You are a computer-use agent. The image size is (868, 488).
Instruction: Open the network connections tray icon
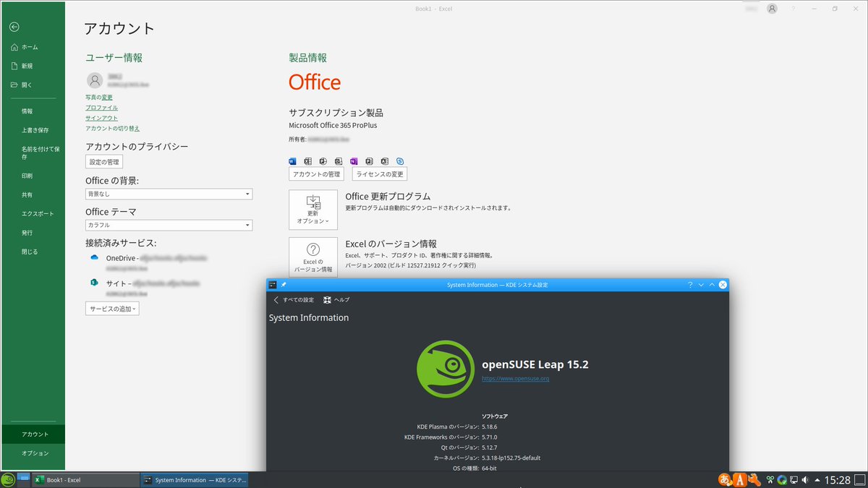click(793, 480)
